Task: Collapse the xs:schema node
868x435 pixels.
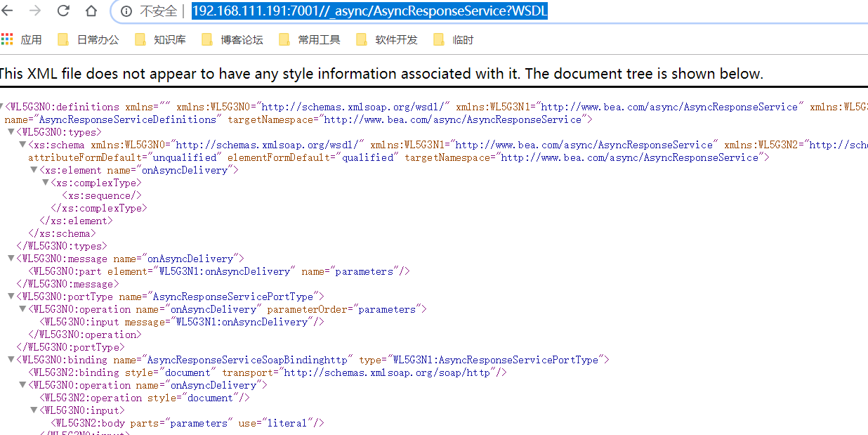Action: coord(22,145)
